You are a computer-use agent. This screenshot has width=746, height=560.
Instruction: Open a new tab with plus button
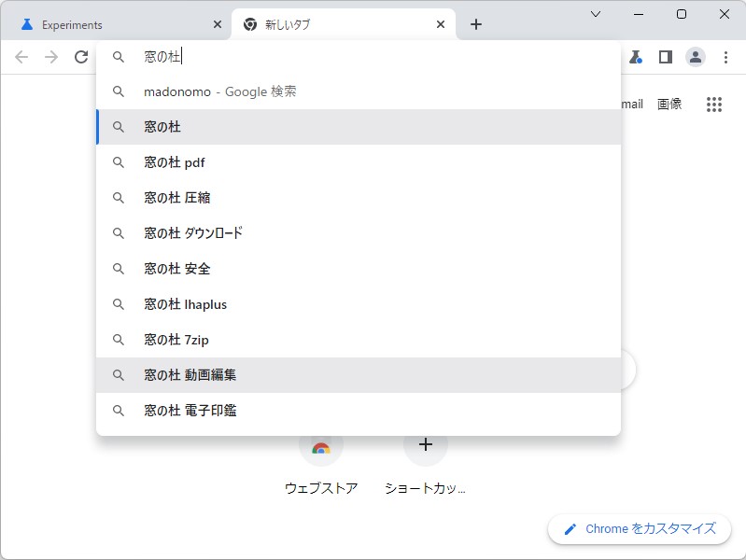(x=476, y=24)
